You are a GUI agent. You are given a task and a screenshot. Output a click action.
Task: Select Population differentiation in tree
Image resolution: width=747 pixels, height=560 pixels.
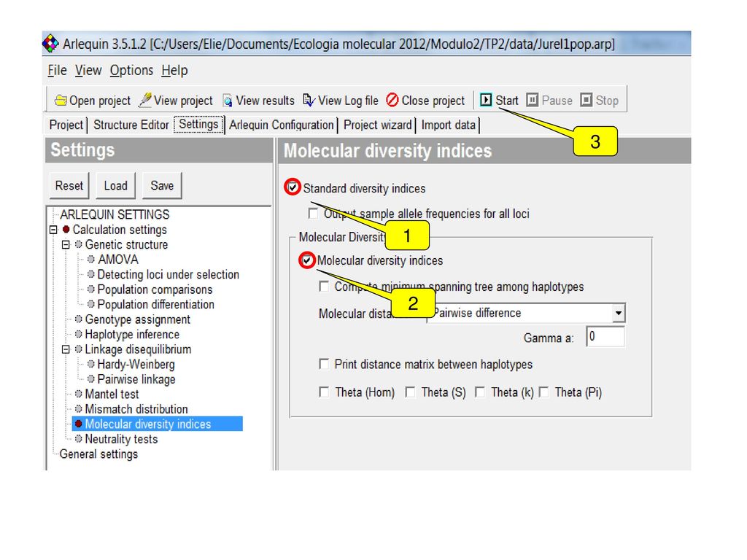point(156,304)
